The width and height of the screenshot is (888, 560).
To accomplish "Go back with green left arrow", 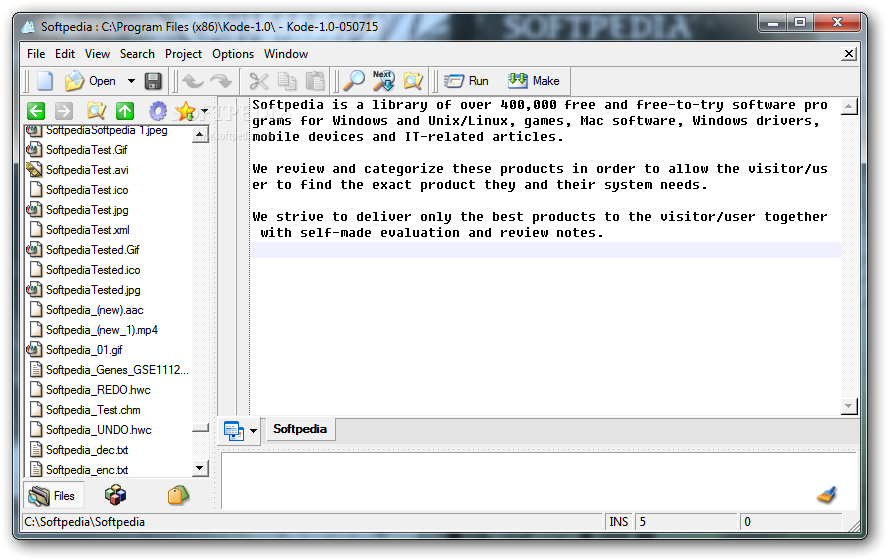I will pos(36,111).
